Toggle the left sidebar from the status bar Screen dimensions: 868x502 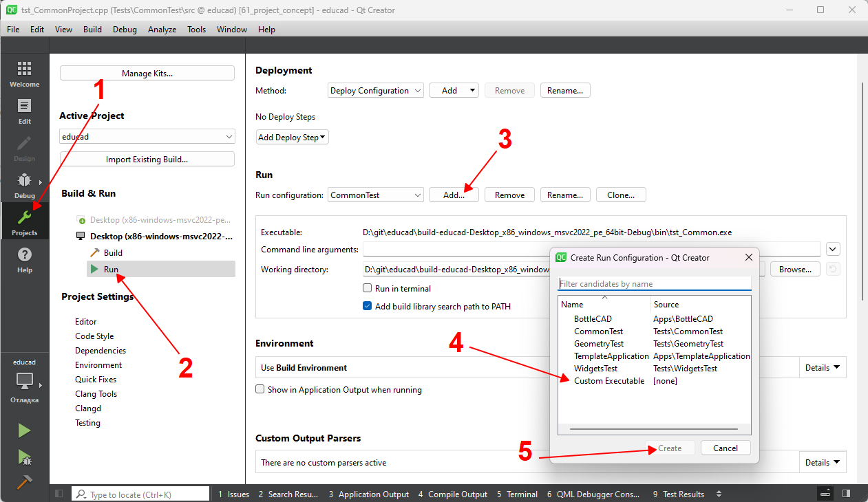(x=59, y=494)
